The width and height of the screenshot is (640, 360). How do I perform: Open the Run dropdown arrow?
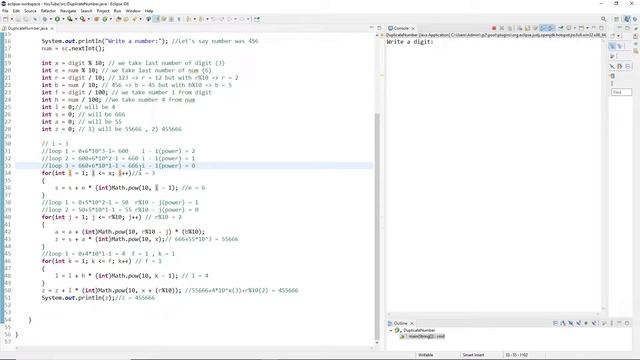(x=63, y=19)
